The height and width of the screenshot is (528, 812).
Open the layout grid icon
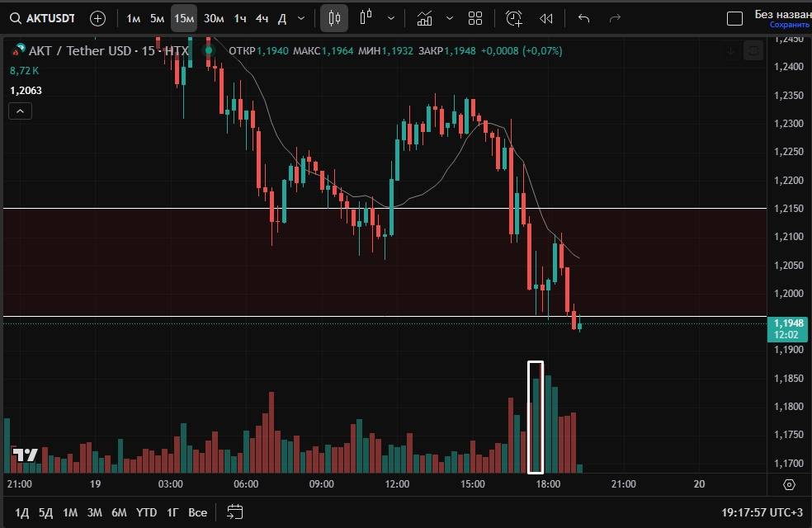(x=475, y=18)
